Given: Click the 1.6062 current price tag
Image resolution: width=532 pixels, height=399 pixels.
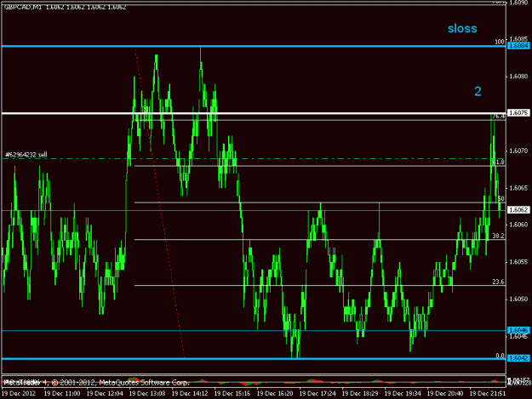Looking at the screenshot, I should tap(518, 210).
